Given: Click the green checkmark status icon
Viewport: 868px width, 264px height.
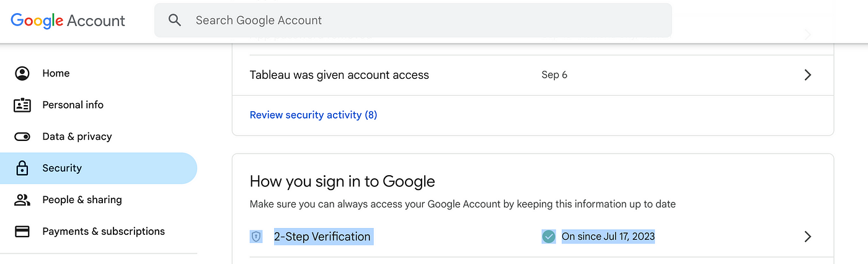Looking at the screenshot, I should click(x=549, y=237).
